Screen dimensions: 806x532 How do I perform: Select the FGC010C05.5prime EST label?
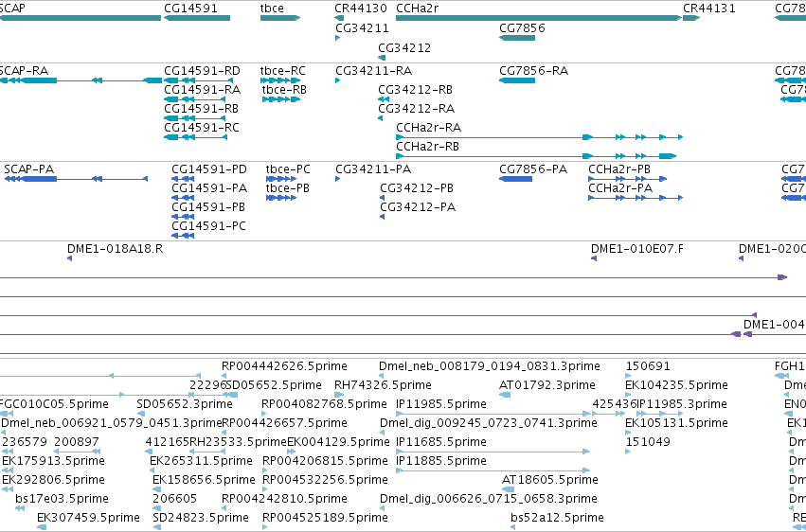(x=53, y=403)
